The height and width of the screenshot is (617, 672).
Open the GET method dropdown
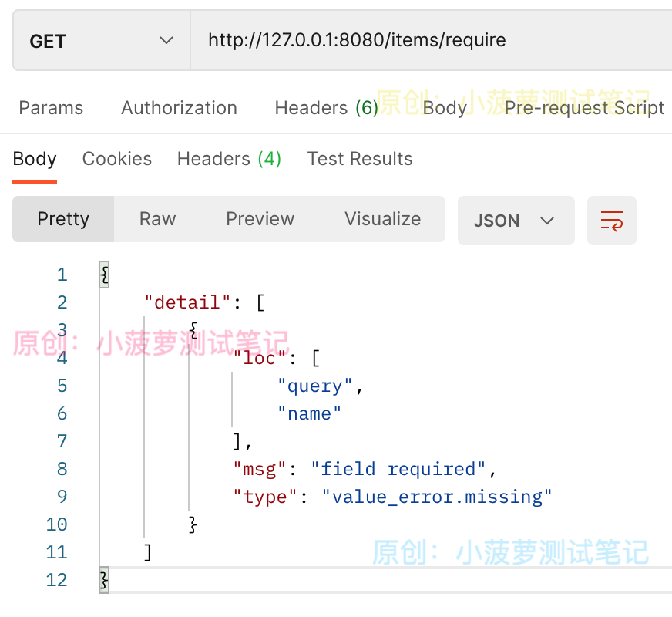coord(102,41)
